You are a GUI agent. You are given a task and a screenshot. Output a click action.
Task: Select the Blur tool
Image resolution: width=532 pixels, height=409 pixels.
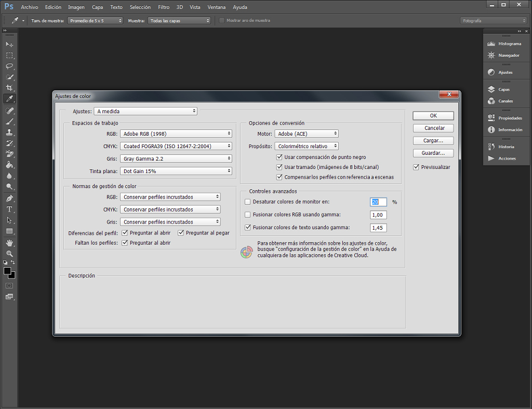pos(9,176)
